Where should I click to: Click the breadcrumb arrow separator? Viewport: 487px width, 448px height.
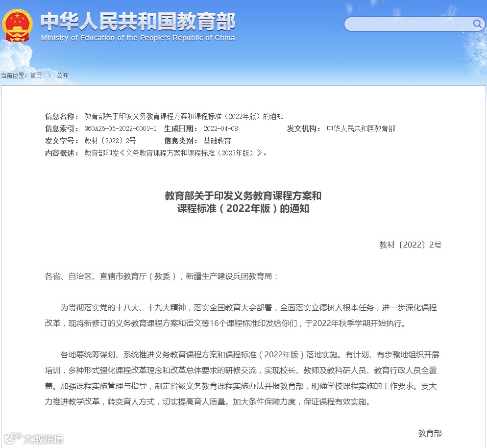coord(49,75)
